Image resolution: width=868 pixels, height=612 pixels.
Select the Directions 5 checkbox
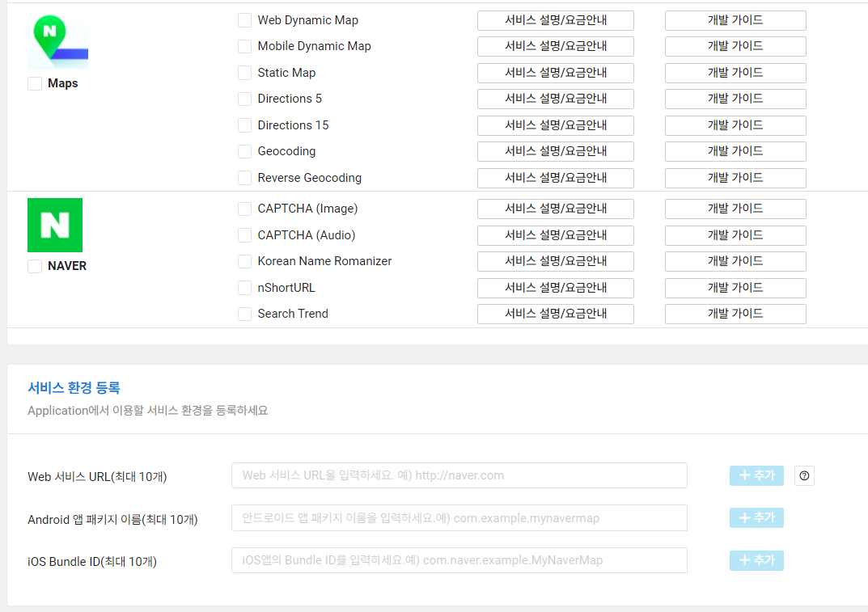point(244,99)
